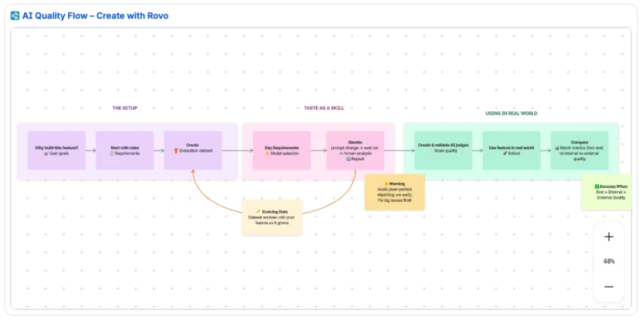Zoom out with the minus button
Image resolution: width=644 pixels, height=320 pixels.
coord(609,287)
